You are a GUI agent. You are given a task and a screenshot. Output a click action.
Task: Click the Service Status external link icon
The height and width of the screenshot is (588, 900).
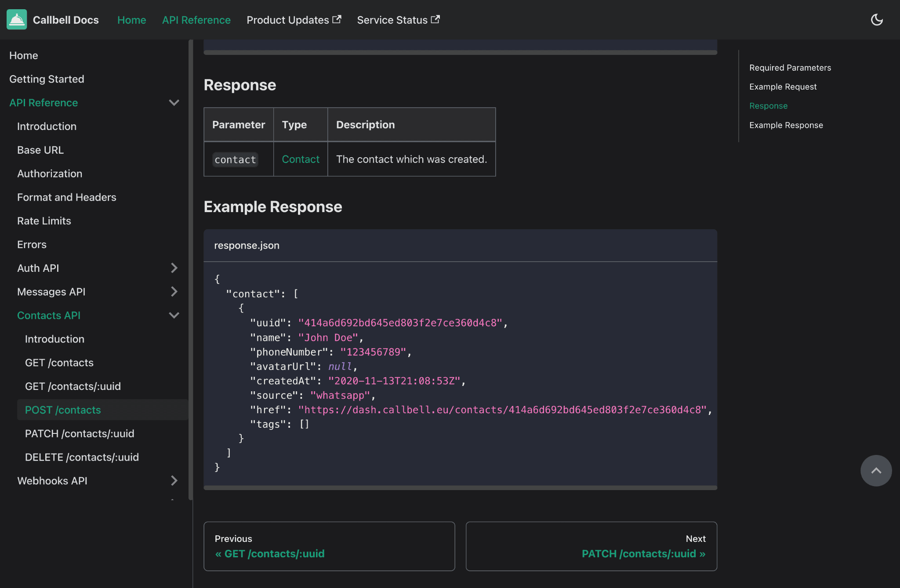[435, 19]
